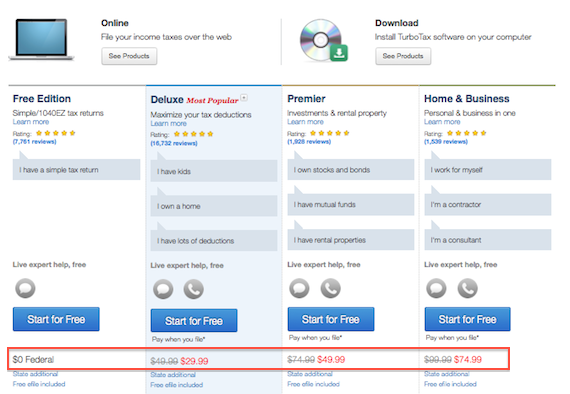The height and width of the screenshot is (394, 570).
Task: Click the laptop image for Online
Action: [x=41, y=40]
